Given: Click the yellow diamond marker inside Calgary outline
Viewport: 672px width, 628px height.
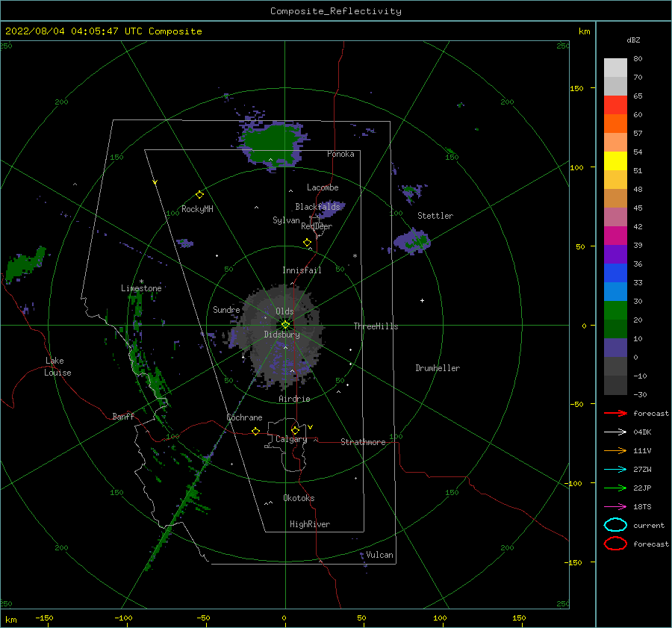Looking at the screenshot, I should click(x=295, y=430).
